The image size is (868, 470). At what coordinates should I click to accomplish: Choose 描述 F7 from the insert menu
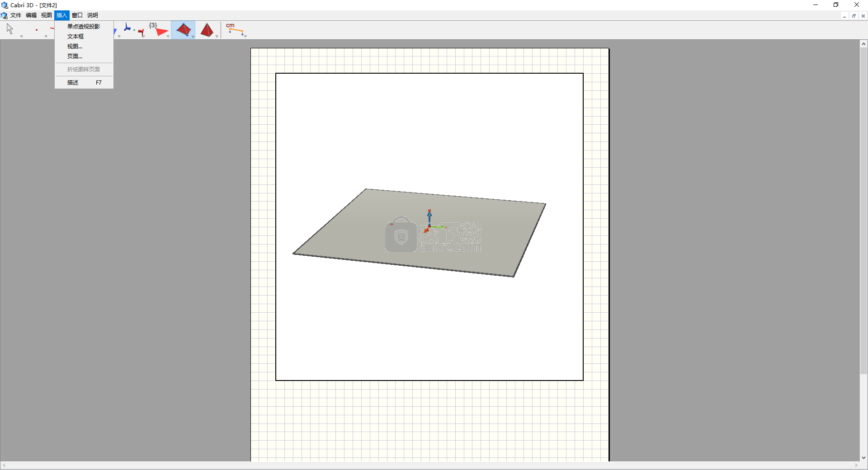click(x=84, y=82)
